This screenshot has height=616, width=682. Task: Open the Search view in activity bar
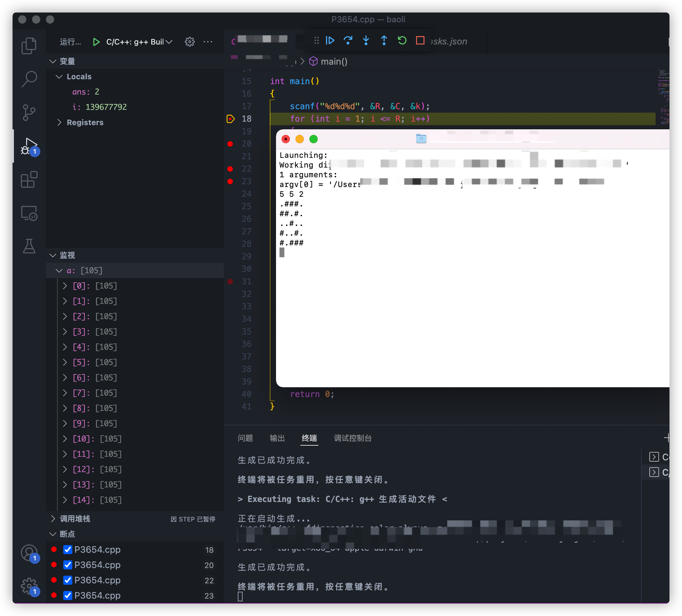(29, 79)
